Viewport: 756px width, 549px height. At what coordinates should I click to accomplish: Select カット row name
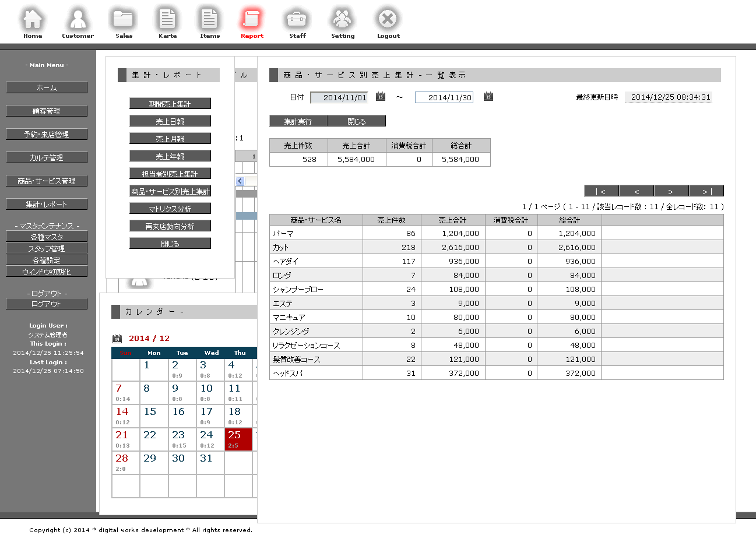281,248
